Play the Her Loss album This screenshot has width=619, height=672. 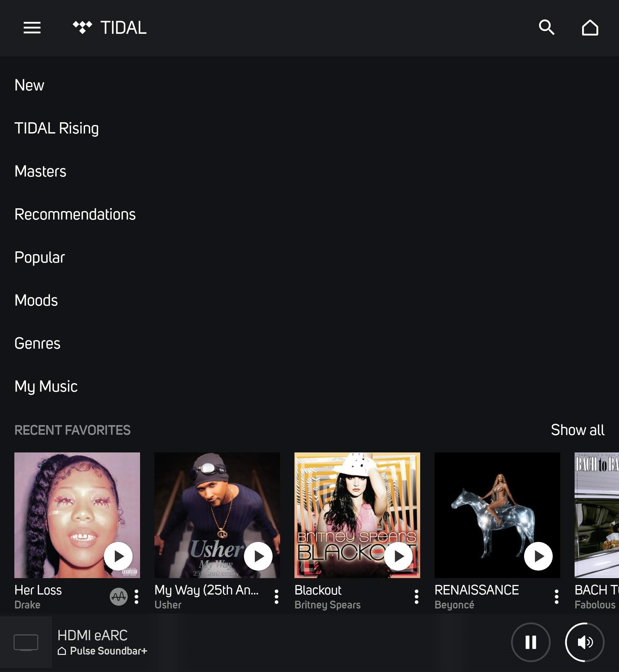click(x=118, y=556)
